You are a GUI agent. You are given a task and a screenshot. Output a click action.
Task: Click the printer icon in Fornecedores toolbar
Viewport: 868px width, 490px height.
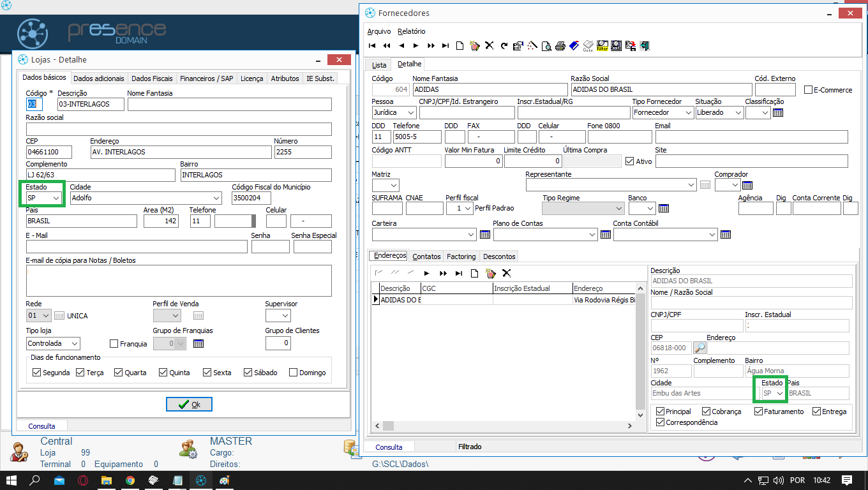560,45
